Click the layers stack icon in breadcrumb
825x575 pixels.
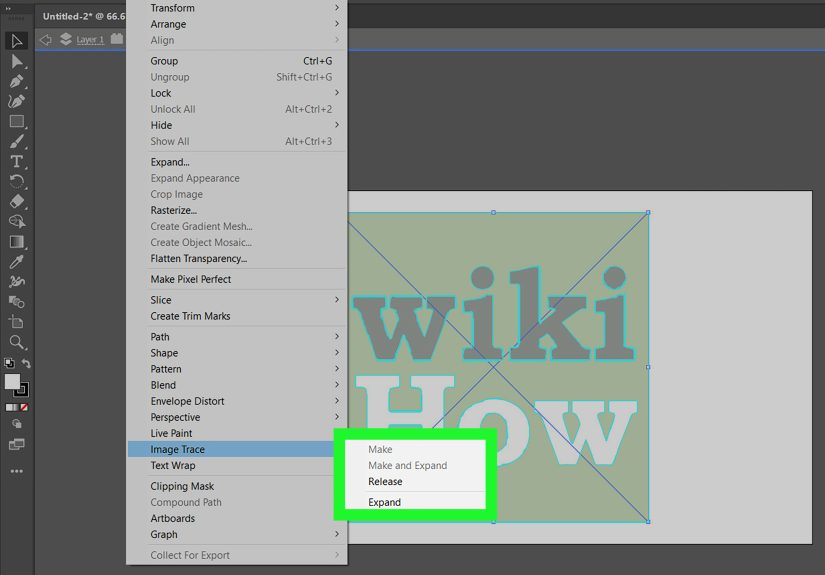click(x=66, y=39)
